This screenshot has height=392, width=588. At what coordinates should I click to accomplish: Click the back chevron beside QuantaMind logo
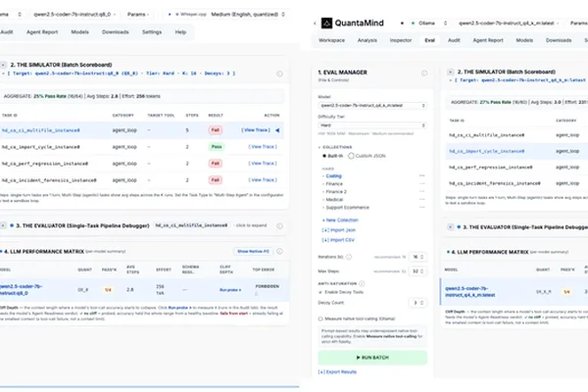[x=315, y=24]
